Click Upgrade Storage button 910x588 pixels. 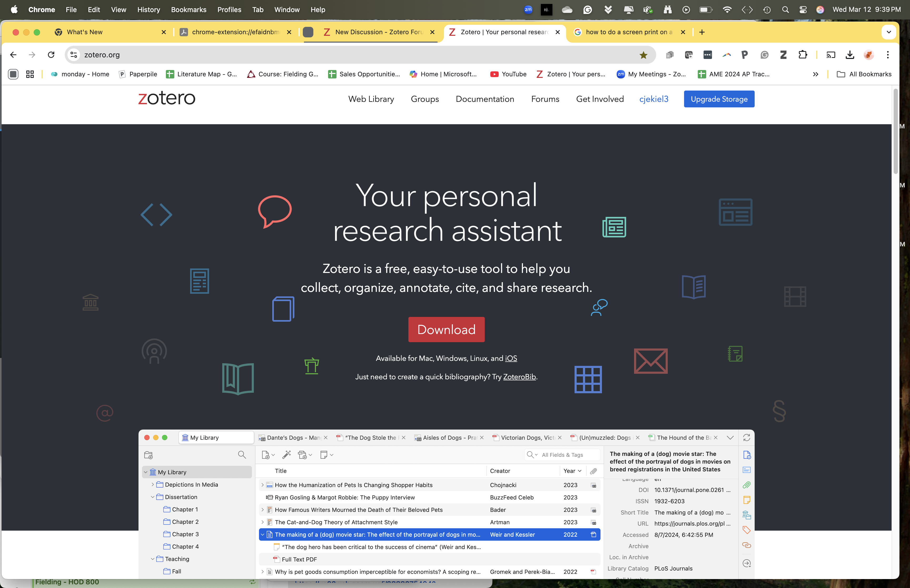[x=719, y=99]
